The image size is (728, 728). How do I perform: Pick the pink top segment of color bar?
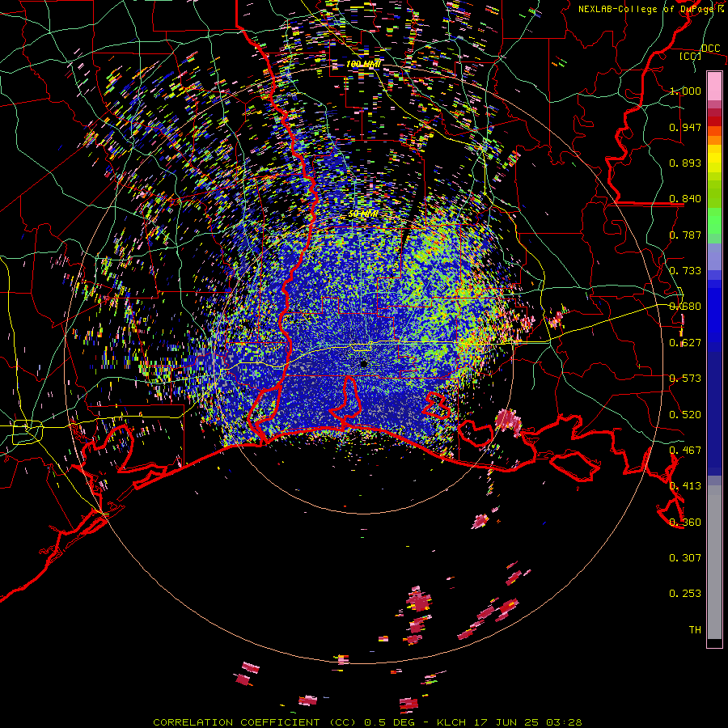click(x=714, y=87)
